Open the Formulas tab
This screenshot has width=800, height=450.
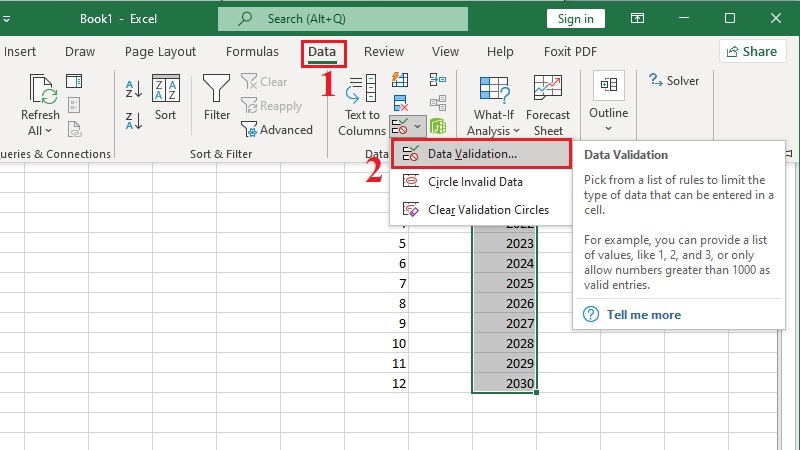(252, 52)
